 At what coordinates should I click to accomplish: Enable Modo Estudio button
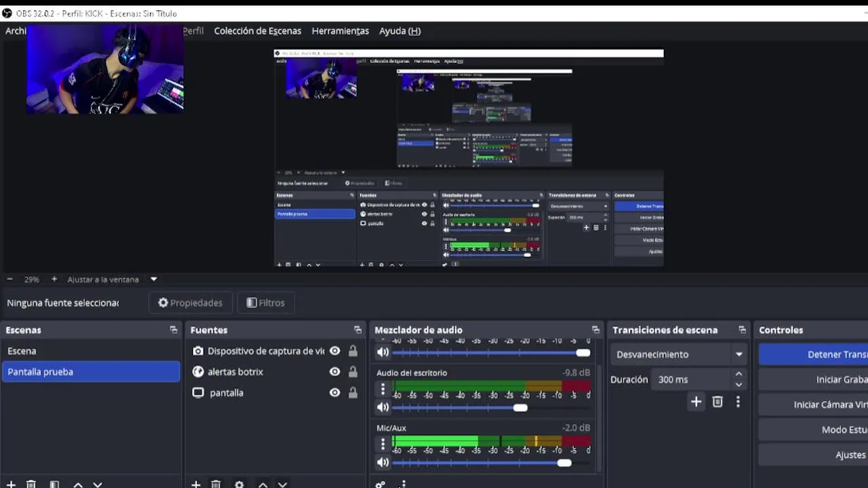813,430
